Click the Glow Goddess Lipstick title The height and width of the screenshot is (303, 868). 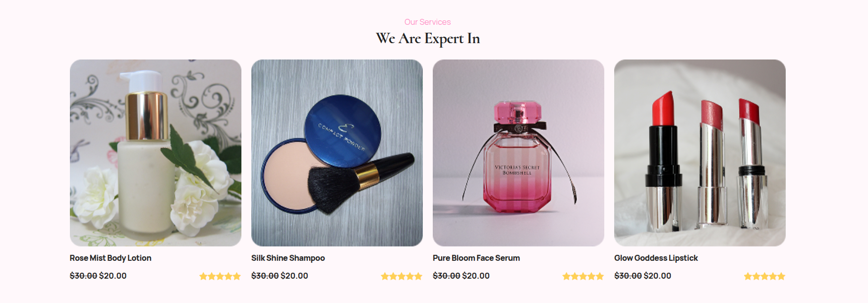[x=656, y=258]
